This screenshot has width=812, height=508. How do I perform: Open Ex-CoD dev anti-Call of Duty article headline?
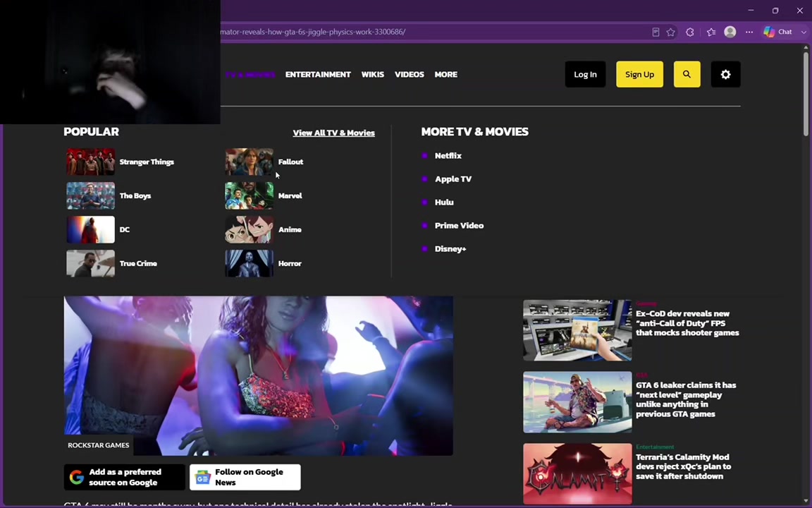point(687,323)
